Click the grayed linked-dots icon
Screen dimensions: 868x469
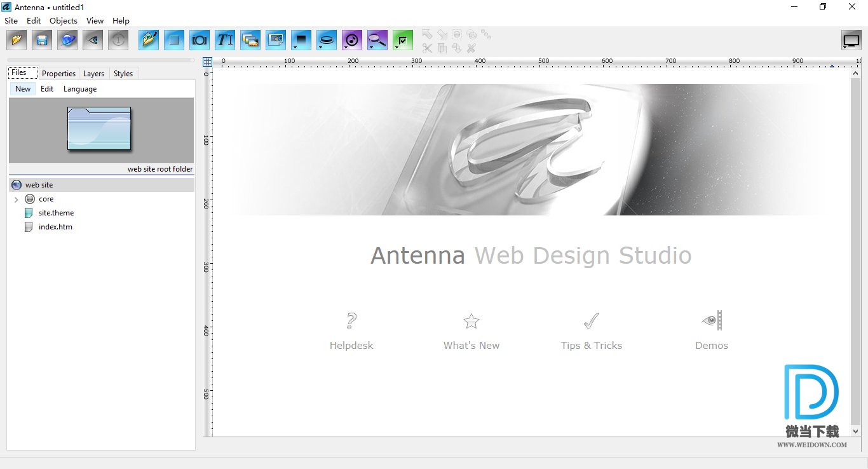pyautogui.click(x=486, y=34)
